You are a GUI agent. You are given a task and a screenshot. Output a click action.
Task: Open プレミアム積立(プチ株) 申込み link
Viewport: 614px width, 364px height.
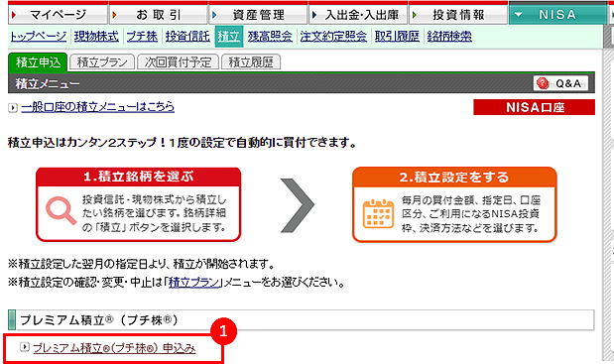(114, 348)
